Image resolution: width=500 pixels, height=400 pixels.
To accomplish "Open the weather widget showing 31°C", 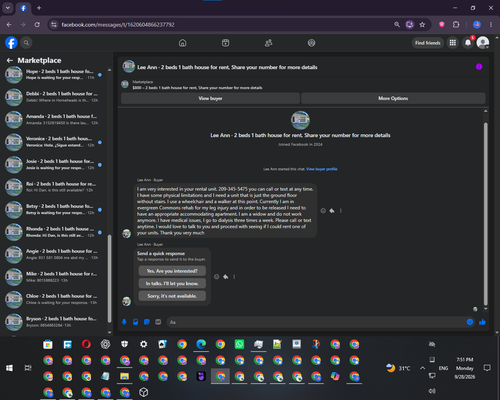I will point(398,368).
